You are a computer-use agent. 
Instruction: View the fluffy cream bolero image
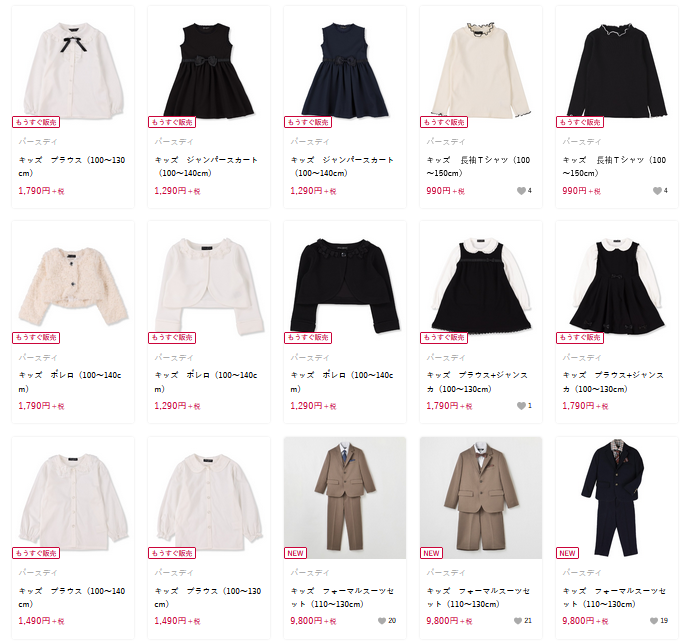73,283
